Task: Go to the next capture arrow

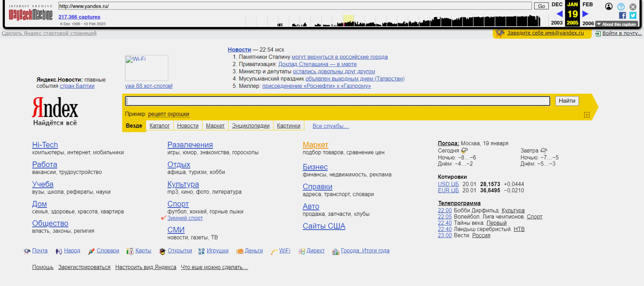Action: pos(585,14)
